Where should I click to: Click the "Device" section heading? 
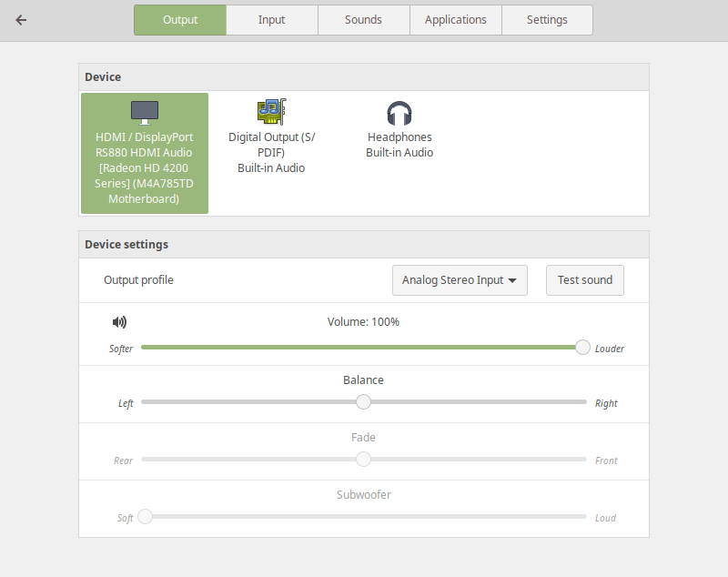(103, 76)
